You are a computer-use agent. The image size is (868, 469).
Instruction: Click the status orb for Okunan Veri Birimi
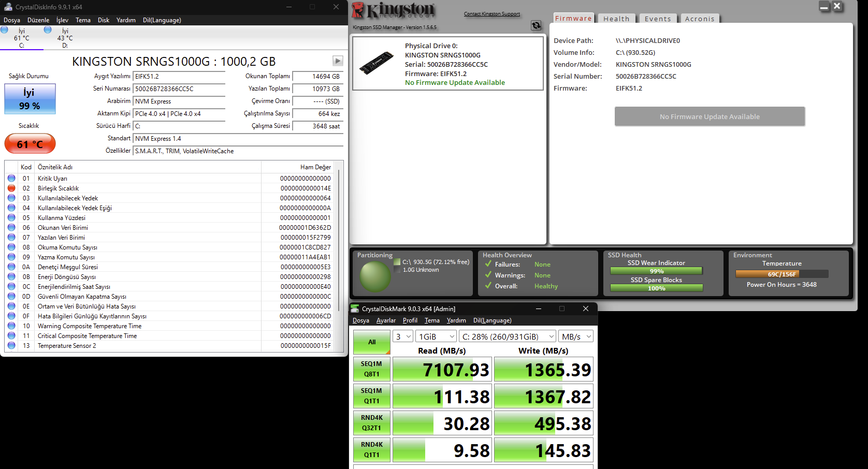11,227
